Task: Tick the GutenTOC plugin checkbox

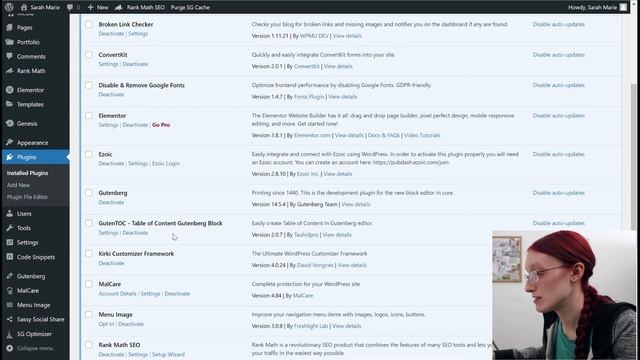Action: tap(89, 223)
